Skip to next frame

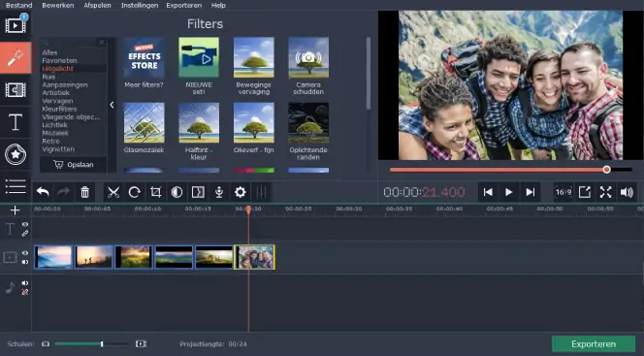click(x=531, y=192)
